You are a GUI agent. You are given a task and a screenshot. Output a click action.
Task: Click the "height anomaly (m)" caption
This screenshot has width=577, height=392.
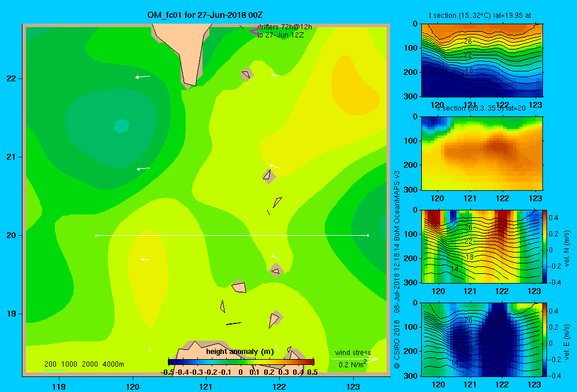[240, 352]
